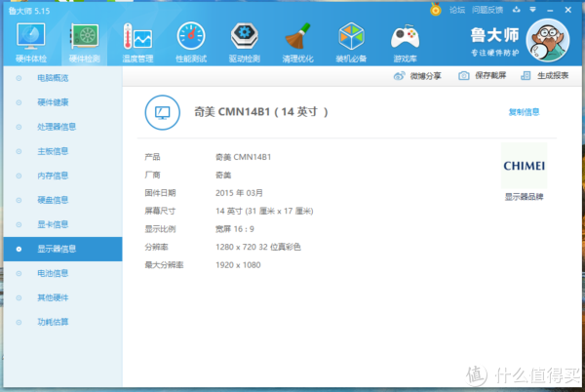Select 显卡信息 in the sidebar
This screenshot has height=392, width=585.
point(62,224)
